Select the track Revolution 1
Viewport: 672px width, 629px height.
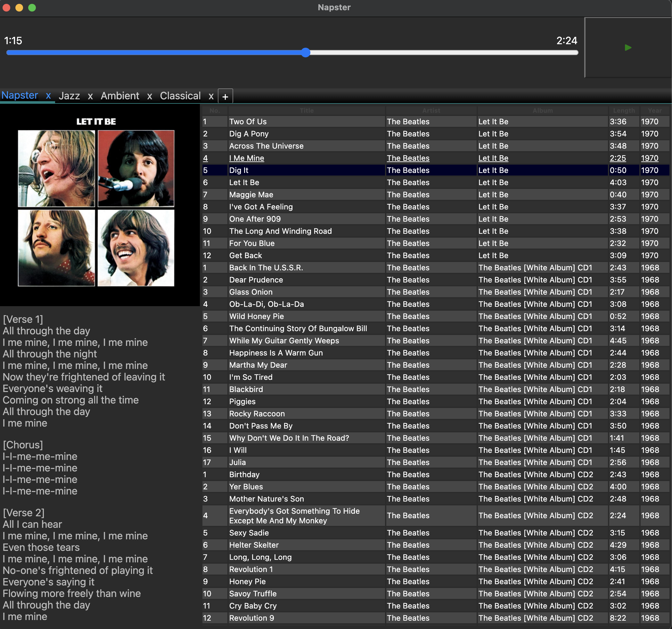pos(435,569)
